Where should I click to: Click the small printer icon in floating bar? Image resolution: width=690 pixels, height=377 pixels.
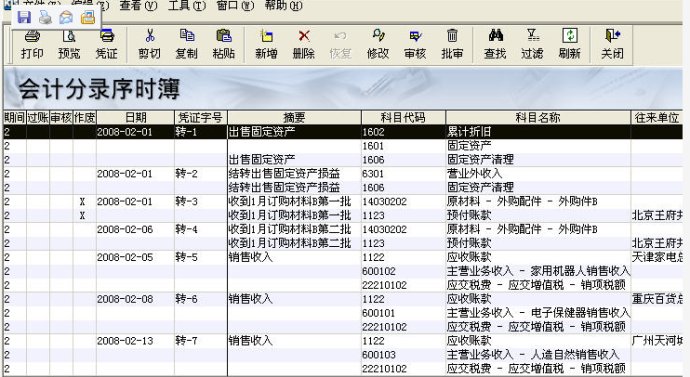click(45, 17)
